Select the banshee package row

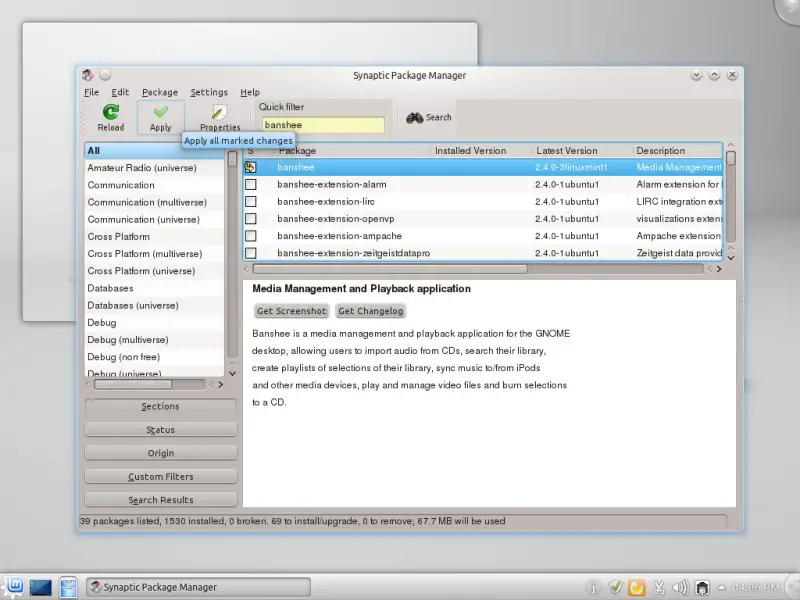[483, 167]
